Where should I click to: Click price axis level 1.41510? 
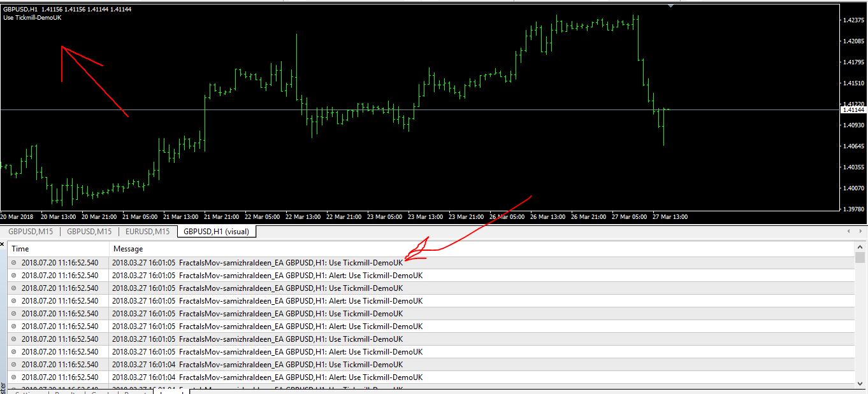[853, 83]
